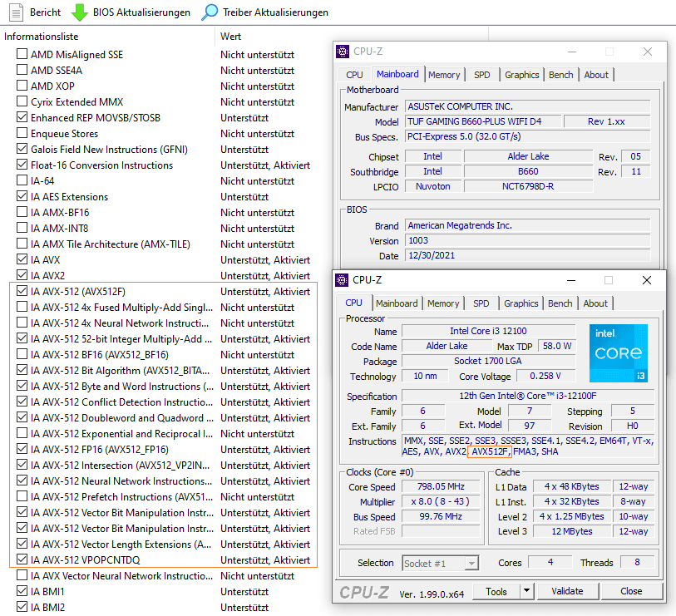
Task: Click CPU-Z chip icon in front CPU window titlebar
Action: point(342,280)
